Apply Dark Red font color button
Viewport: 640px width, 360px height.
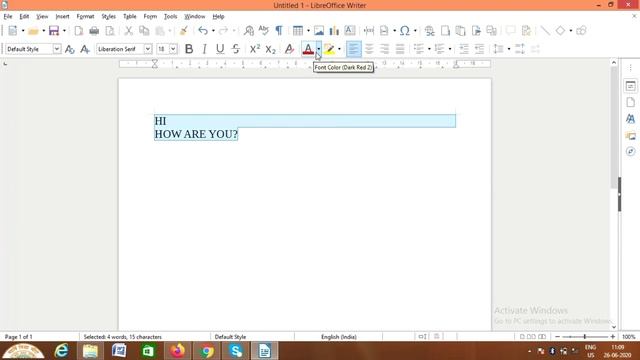pos(308,49)
